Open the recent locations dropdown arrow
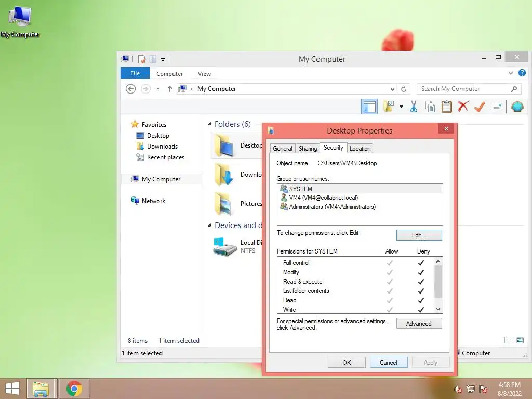Image resolution: width=532 pixels, height=399 pixels. coord(158,89)
